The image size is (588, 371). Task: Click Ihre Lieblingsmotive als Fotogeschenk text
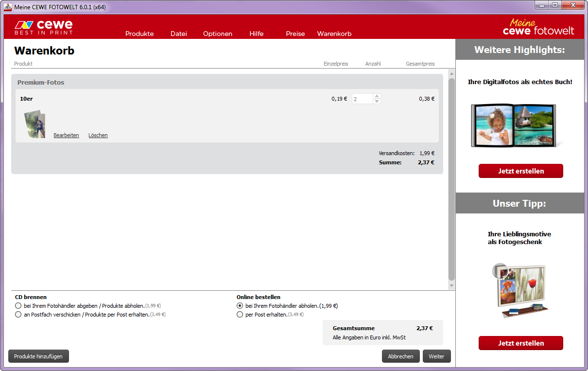(519, 238)
